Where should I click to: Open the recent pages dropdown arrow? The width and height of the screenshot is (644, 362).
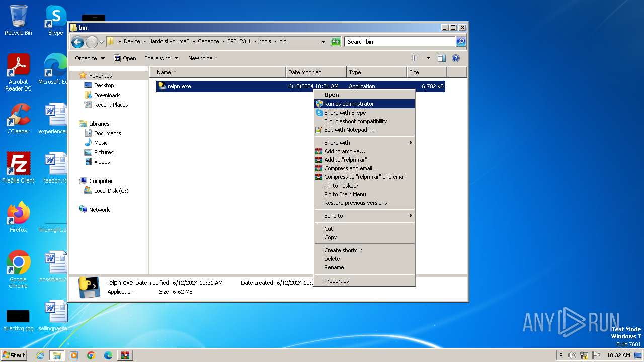click(x=102, y=42)
